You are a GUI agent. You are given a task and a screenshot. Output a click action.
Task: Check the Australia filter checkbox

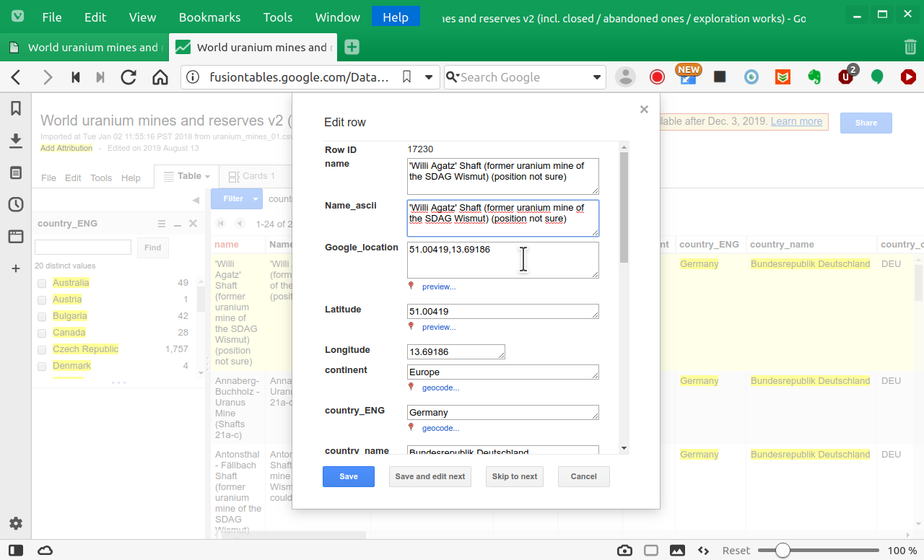(x=42, y=283)
